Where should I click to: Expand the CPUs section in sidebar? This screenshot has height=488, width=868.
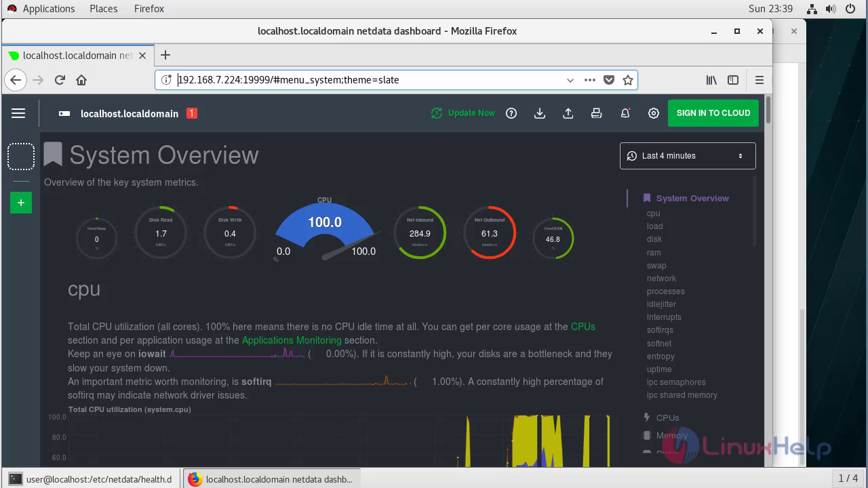(667, 418)
